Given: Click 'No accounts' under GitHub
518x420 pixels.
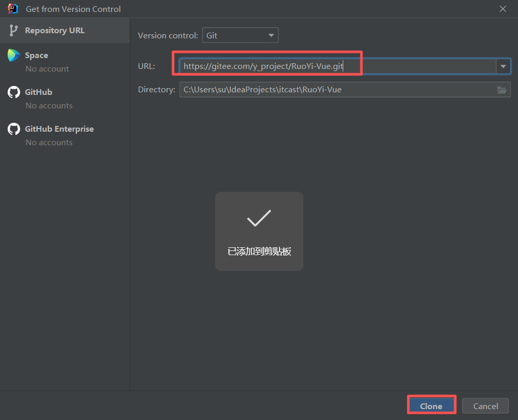Looking at the screenshot, I should [x=49, y=105].
